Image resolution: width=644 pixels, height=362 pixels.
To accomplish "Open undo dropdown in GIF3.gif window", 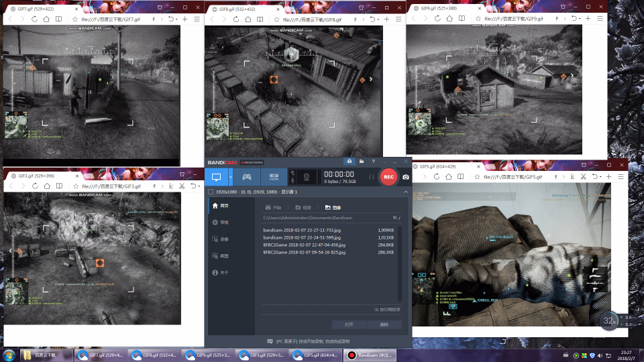I will (195, 186).
